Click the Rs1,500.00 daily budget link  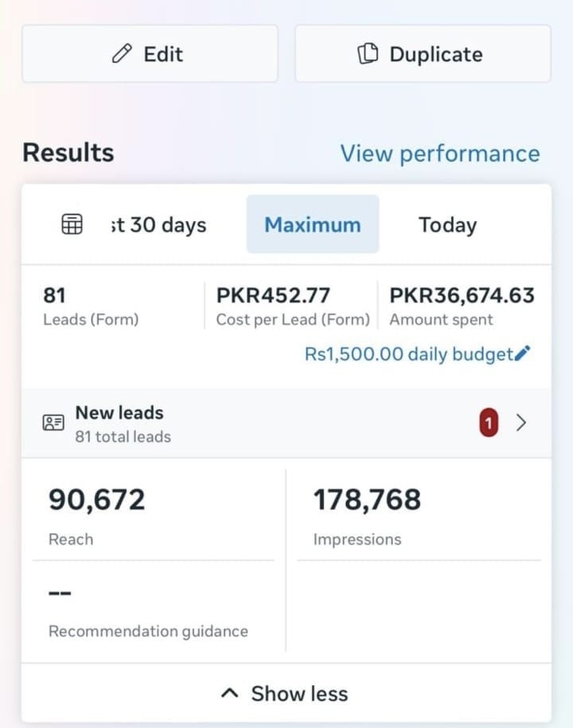[408, 354]
